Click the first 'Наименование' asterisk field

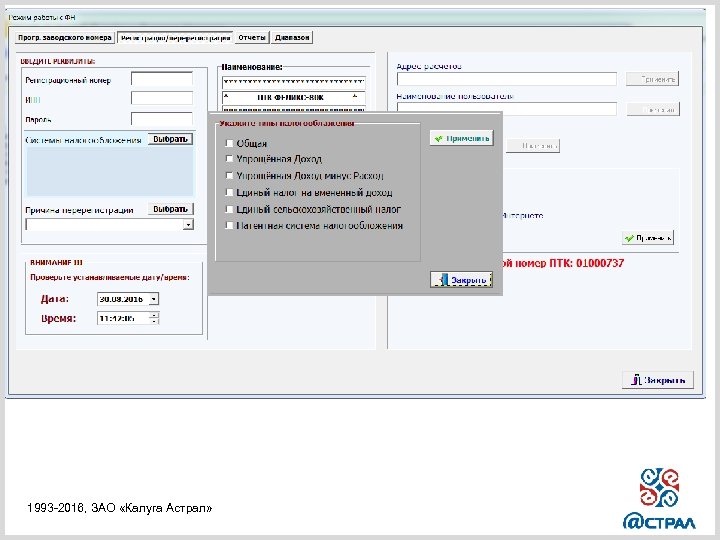coord(294,82)
